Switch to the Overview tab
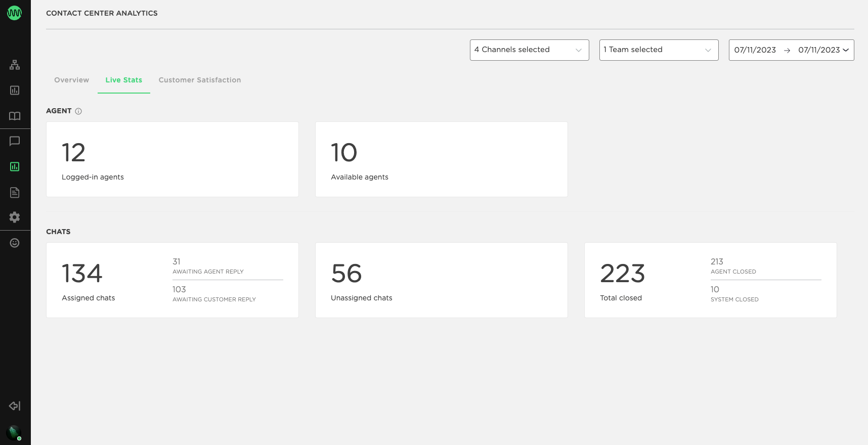Screen dimensions: 868x445 (71, 80)
